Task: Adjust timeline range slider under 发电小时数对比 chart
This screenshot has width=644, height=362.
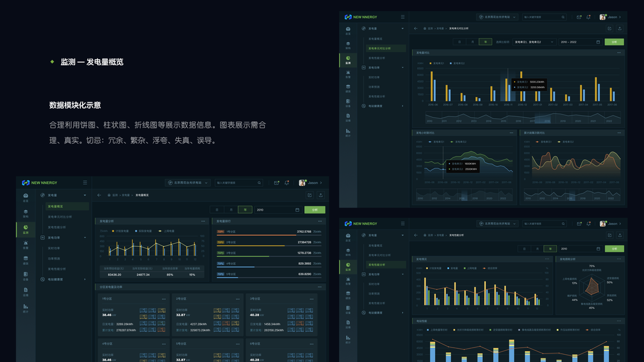Action: click(x=464, y=195)
